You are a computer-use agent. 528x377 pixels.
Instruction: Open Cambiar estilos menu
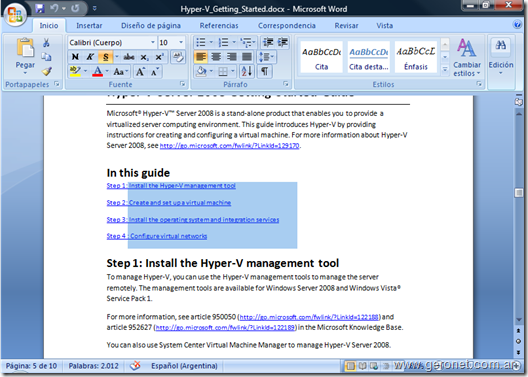466,57
